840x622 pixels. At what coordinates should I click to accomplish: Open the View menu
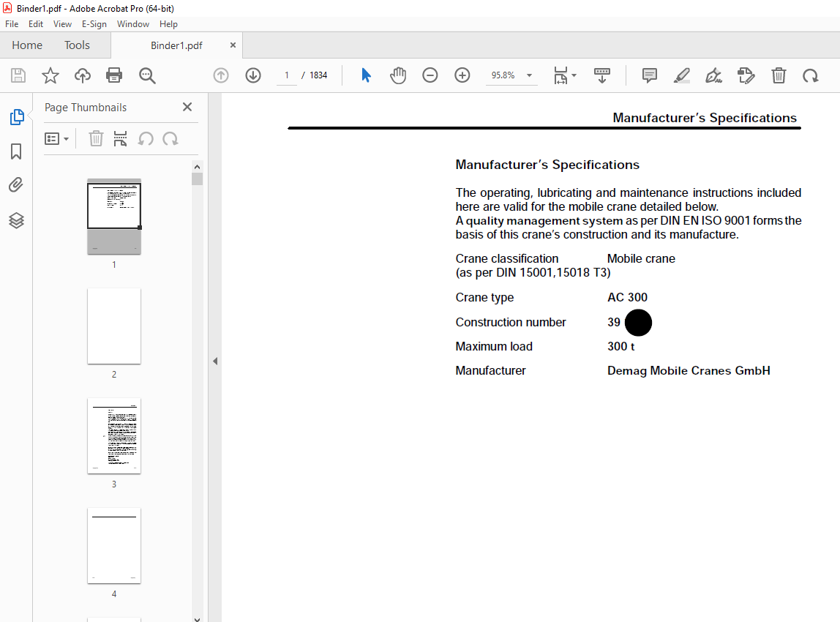pyautogui.click(x=62, y=24)
